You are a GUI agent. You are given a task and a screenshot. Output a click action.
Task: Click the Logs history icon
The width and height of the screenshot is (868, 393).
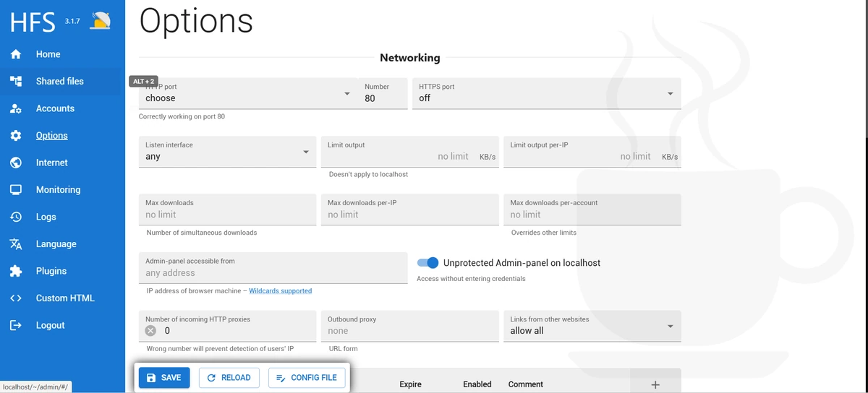pos(16,217)
